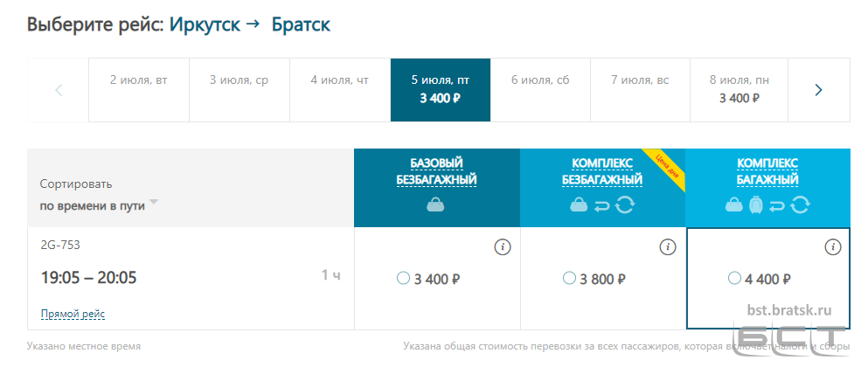Switch to 8 июля, пн date tab

coord(739,90)
